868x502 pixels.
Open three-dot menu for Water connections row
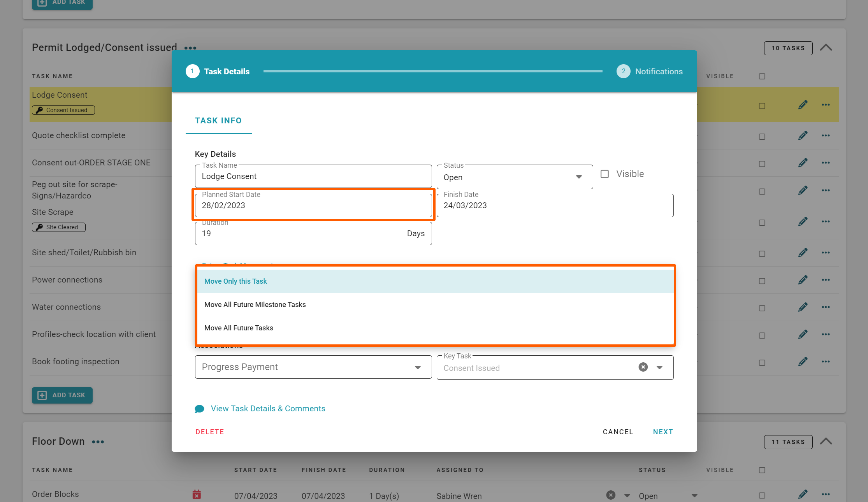point(826,307)
